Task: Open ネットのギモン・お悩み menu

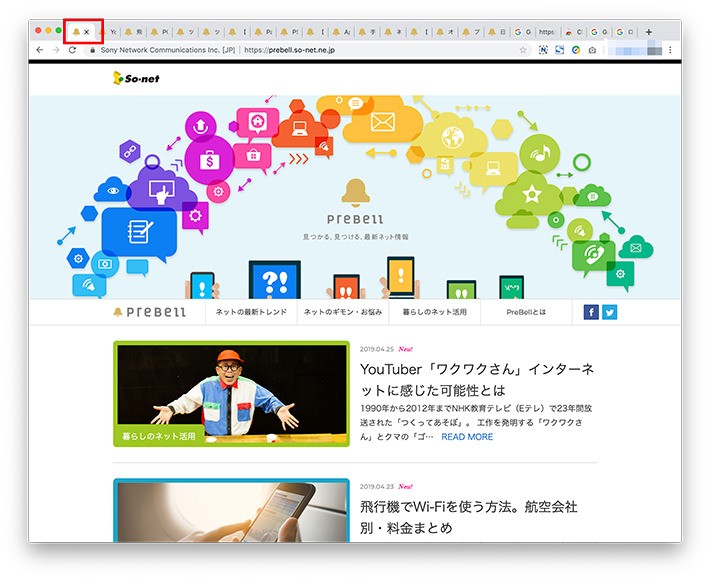Action: pyautogui.click(x=343, y=312)
